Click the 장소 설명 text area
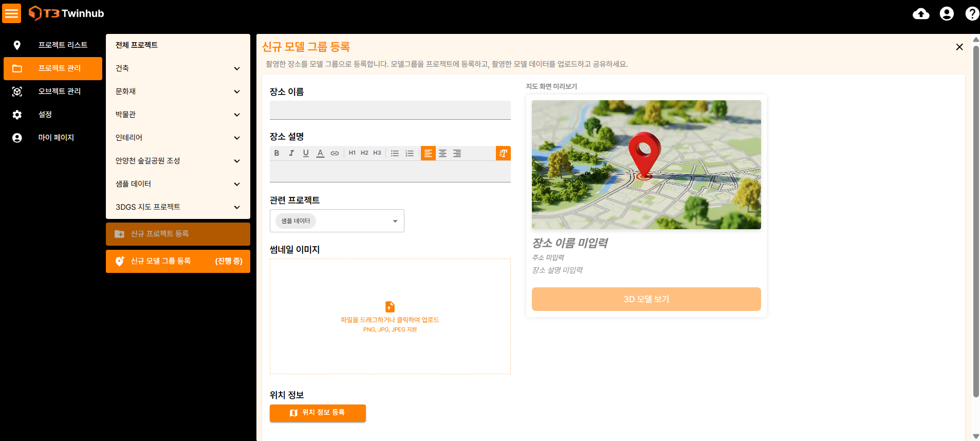The image size is (980, 441). [390, 172]
